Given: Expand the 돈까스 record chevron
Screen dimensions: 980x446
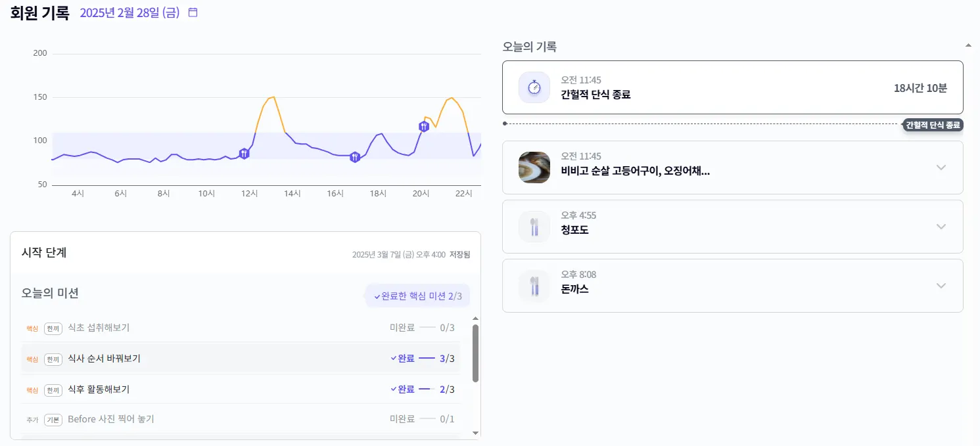Looking at the screenshot, I should point(941,286).
